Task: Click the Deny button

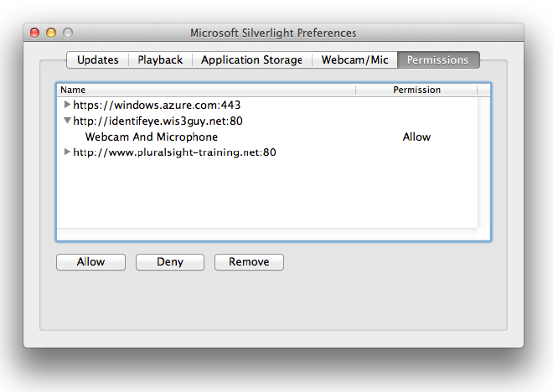Action: [170, 262]
